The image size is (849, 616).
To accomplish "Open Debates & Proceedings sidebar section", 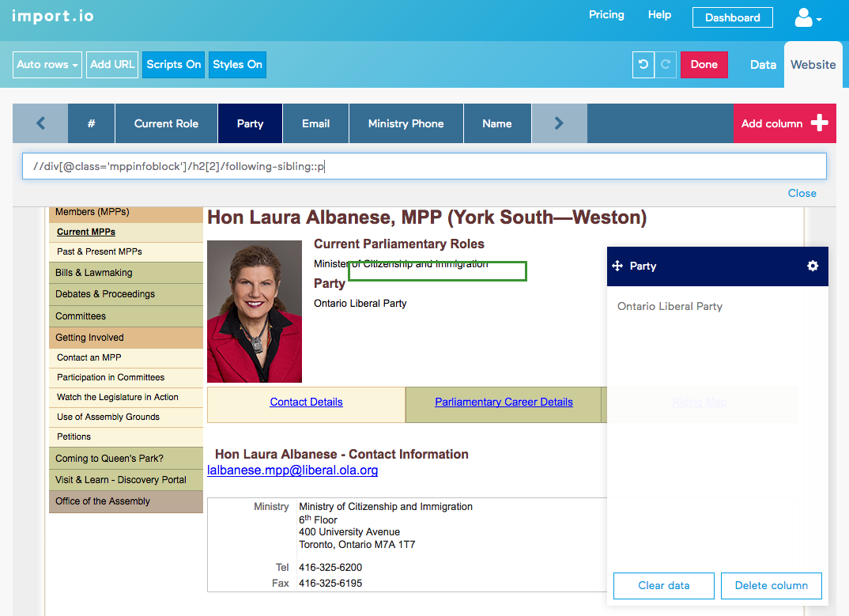I will click(x=126, y=293).
